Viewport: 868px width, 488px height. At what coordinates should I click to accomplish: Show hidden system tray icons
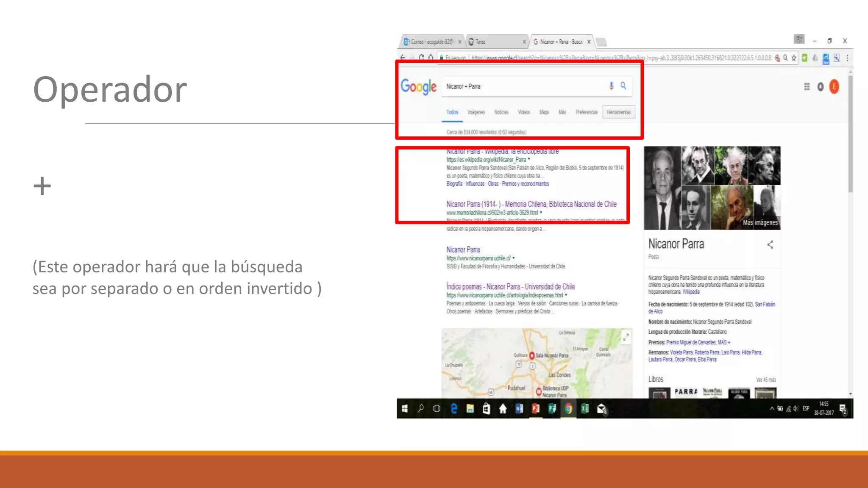(x=772, y=409)
